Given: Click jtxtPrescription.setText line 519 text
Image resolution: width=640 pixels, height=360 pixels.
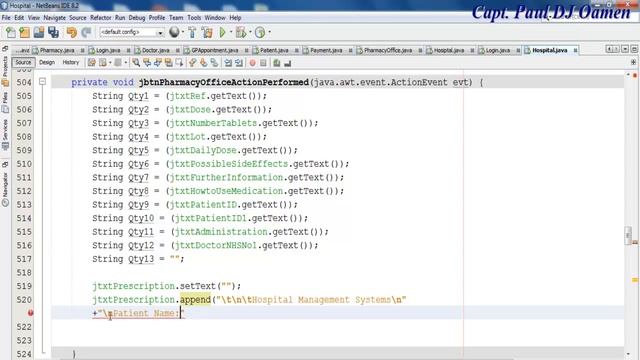Looking at the screenshot, I should point(167,286).
